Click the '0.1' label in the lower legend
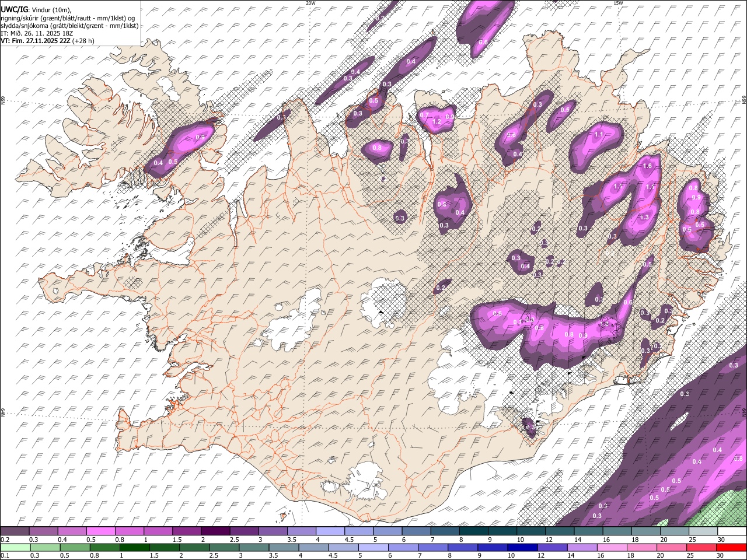 pyautogui.click(x=5, y=555)
